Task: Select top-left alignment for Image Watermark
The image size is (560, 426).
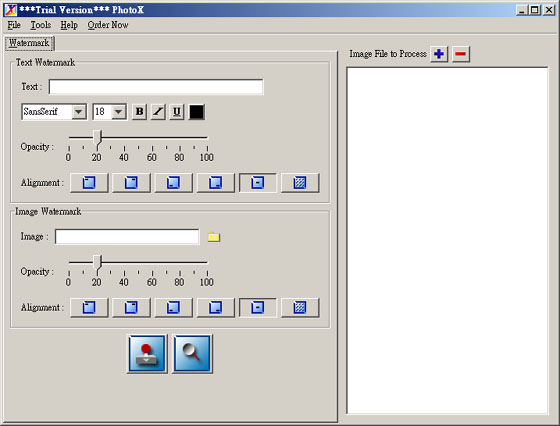Action: [89, 307]
